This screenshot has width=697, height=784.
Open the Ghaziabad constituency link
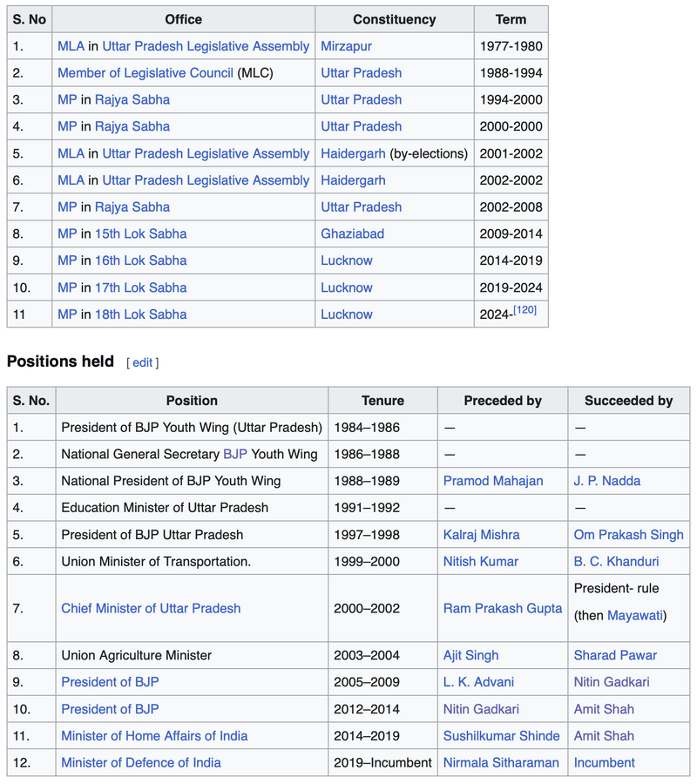[352, 233]
